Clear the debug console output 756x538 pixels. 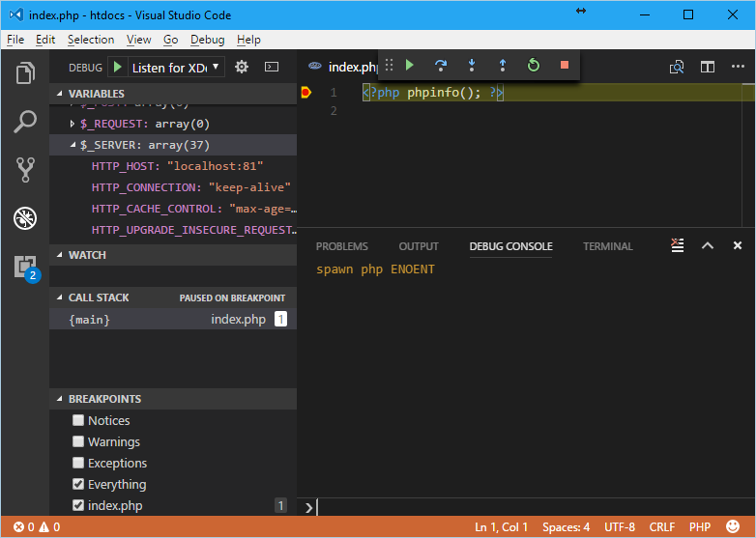[x=678, y=245]
